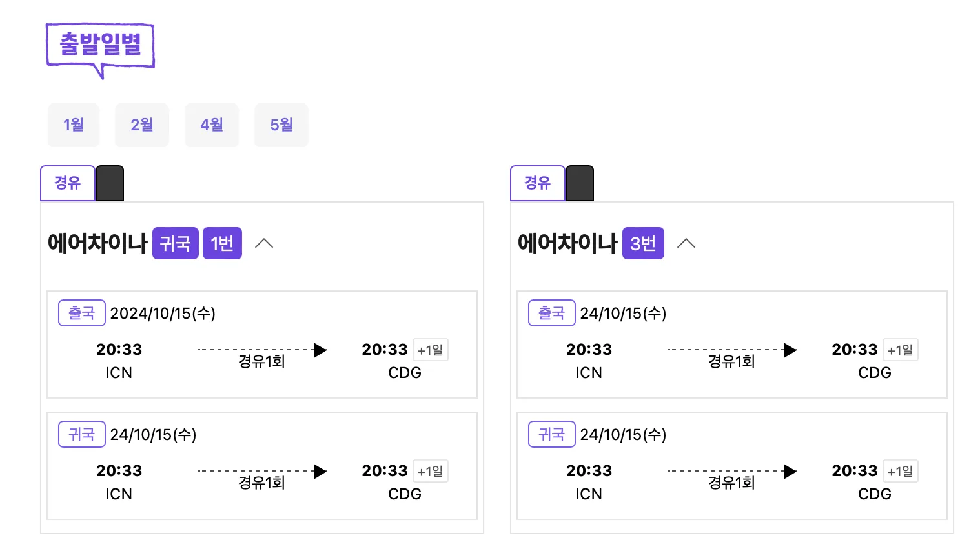
Task: Select the 2월 month filter
Action: point(142,125)
